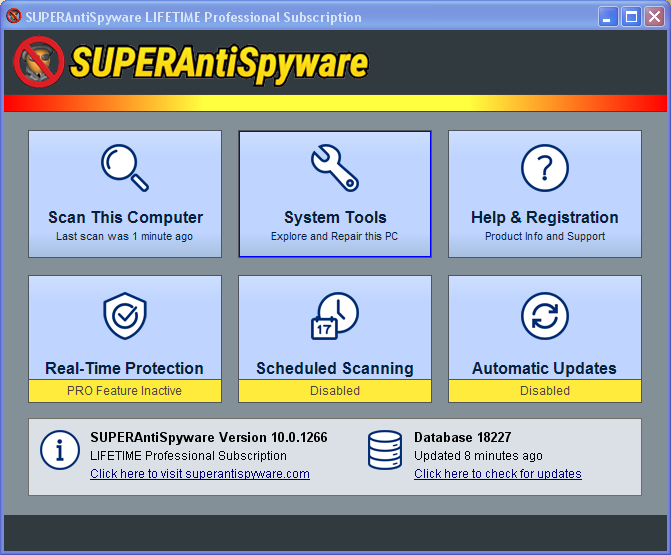Screen dimensions: 671x555
Task: Close the SUPERAntiSpyware window
Action: coord(654,17)
